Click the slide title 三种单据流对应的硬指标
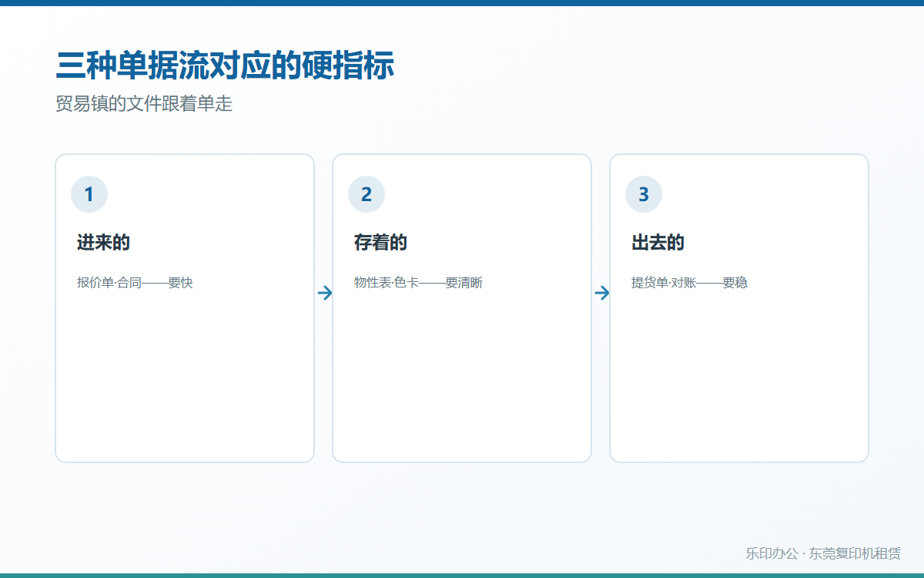924x578 pixels. pyautogui.click(x=225, y=66)
